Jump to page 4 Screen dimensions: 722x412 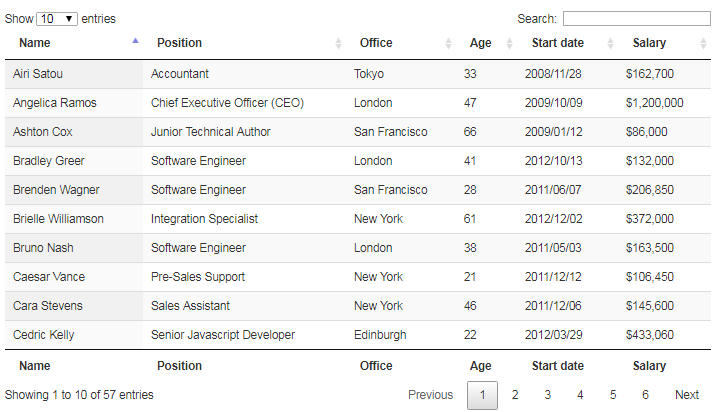tap(580, 395)
